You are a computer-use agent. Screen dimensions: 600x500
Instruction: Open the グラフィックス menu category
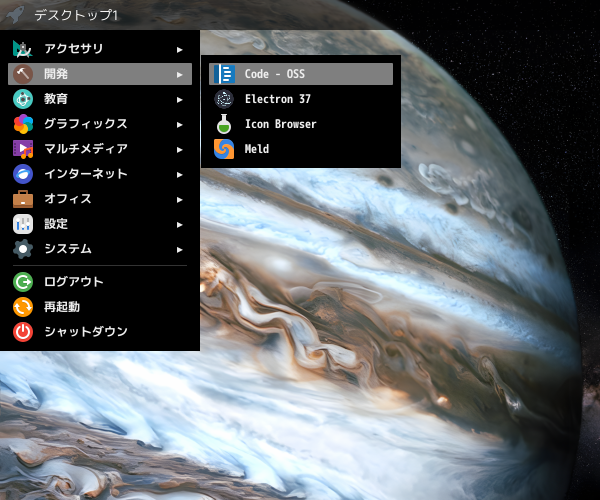click(100, 124)
